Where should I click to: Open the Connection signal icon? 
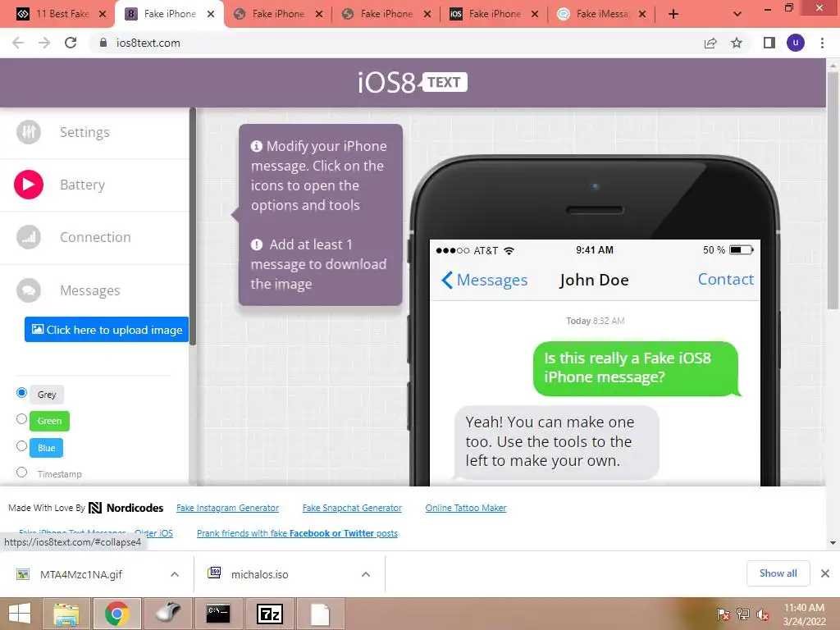click(29, 237)
